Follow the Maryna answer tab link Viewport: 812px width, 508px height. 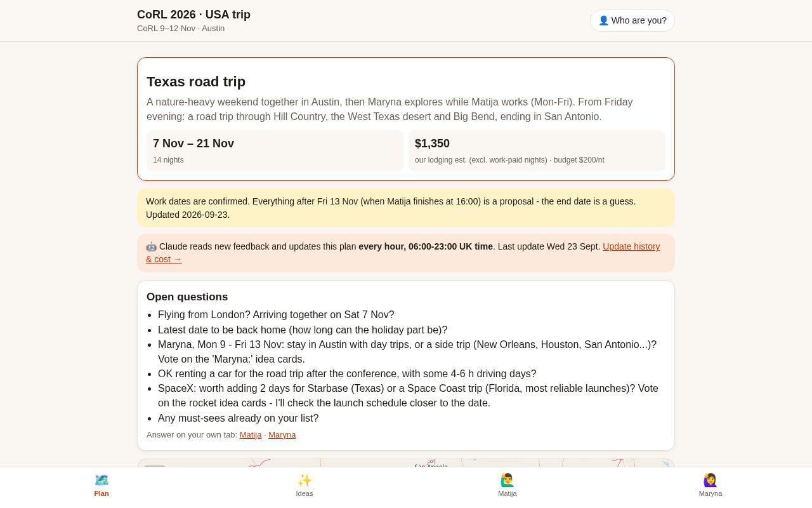coord(282,435)
